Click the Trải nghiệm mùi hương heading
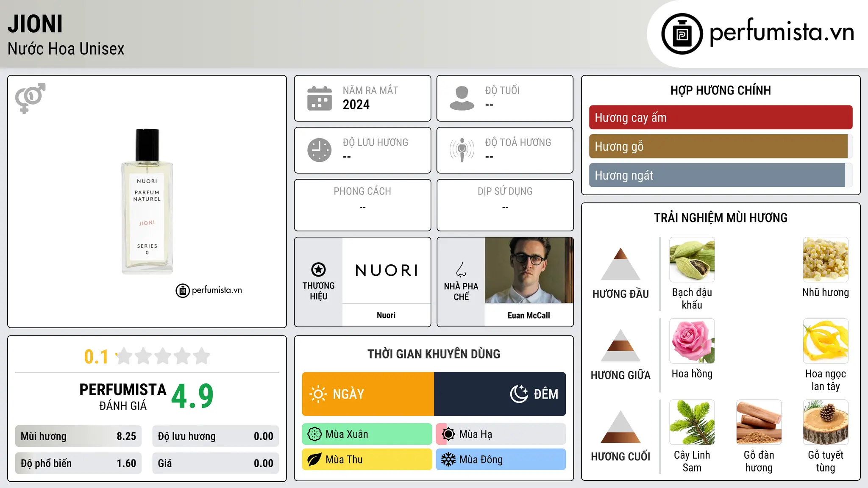868x488 pixels. click(721, 218)
